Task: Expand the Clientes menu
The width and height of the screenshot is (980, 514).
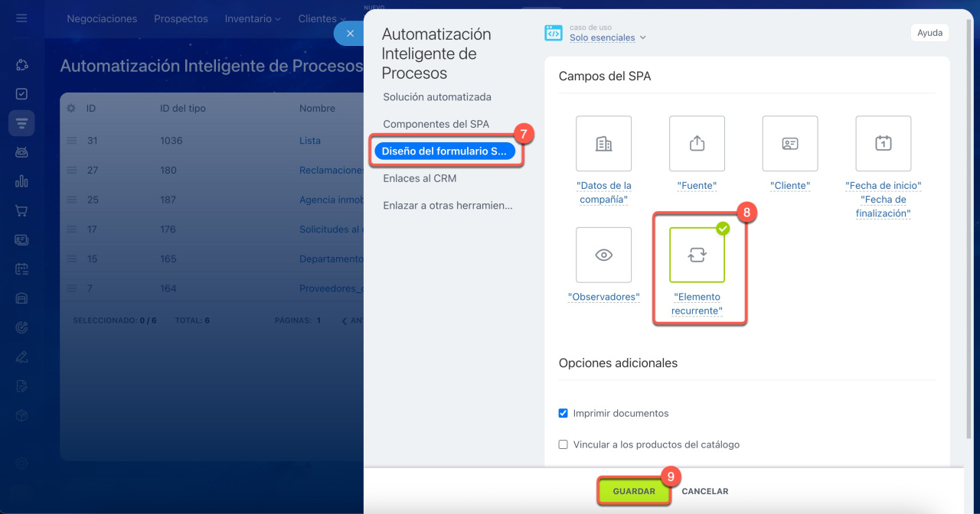Action: [x=322, y=18]
